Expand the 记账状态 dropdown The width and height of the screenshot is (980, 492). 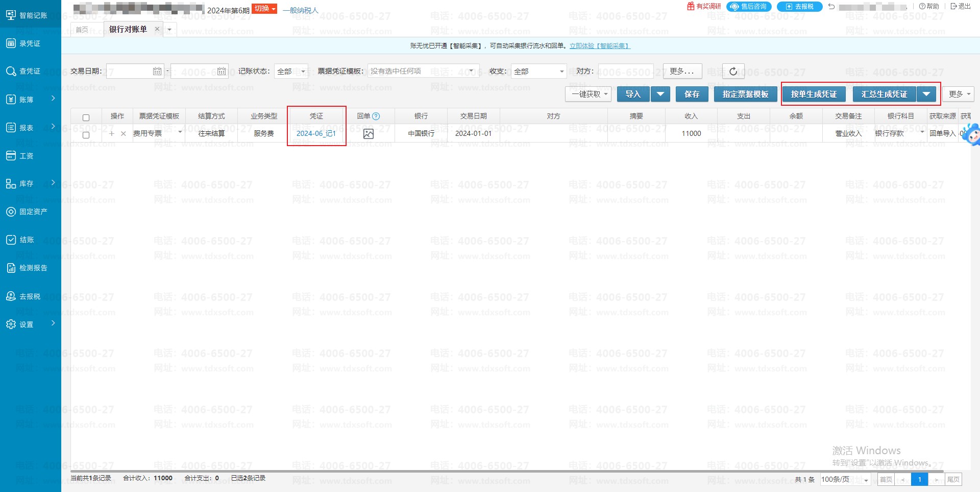291,72
